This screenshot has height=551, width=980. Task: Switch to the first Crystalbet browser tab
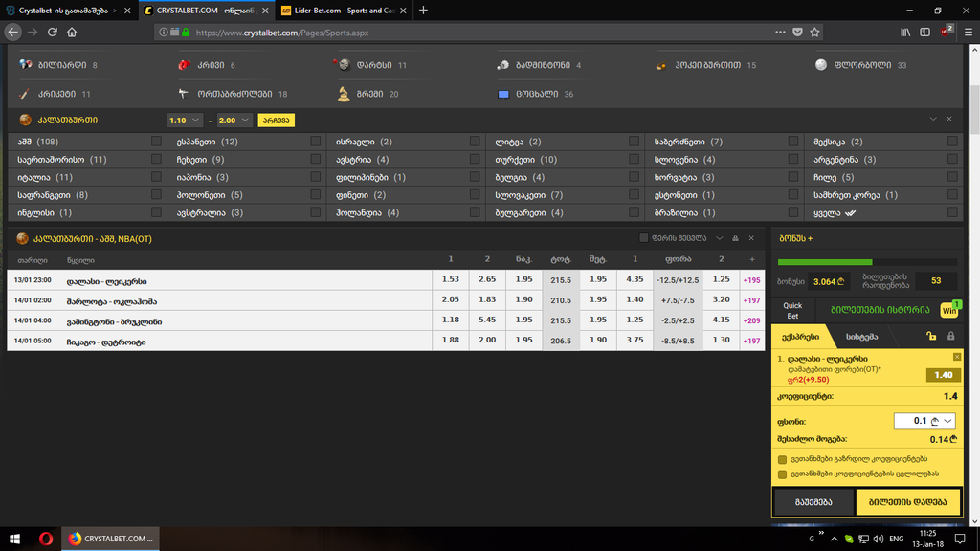68,10
